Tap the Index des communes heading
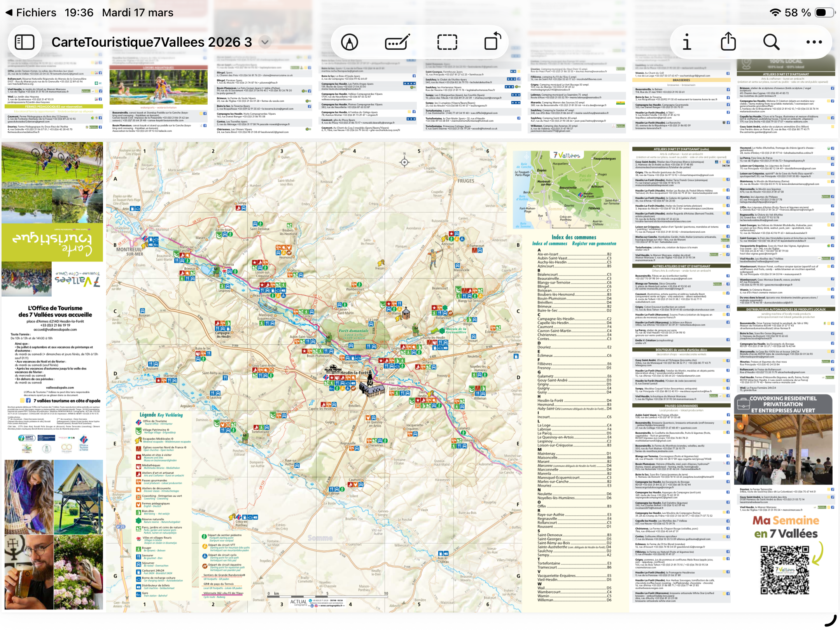 [574, 237]
